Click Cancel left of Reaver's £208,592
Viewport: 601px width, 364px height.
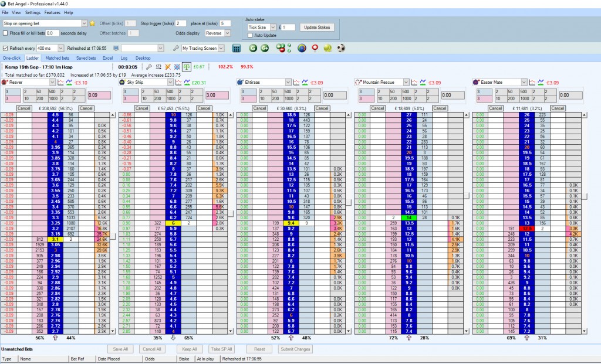(23, 108)
